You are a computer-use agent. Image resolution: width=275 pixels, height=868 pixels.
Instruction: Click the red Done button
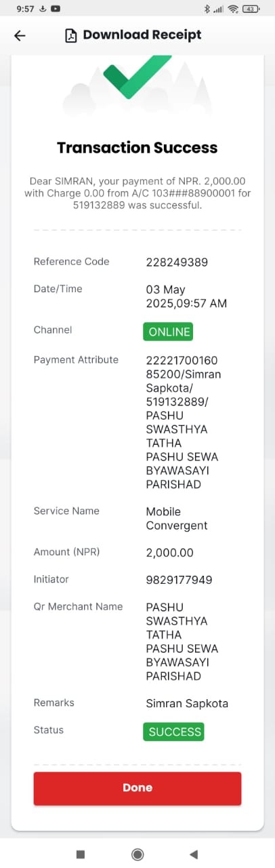(x=137, y=788)
